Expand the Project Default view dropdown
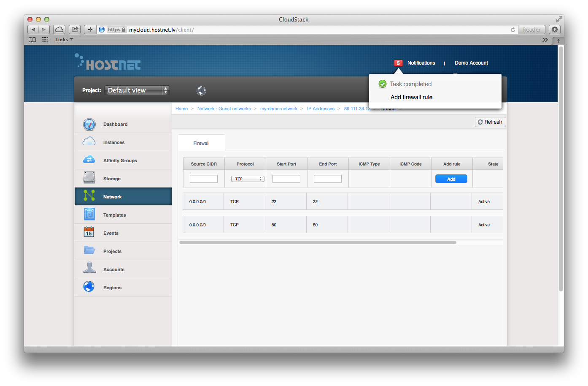 tap(137, 90)
